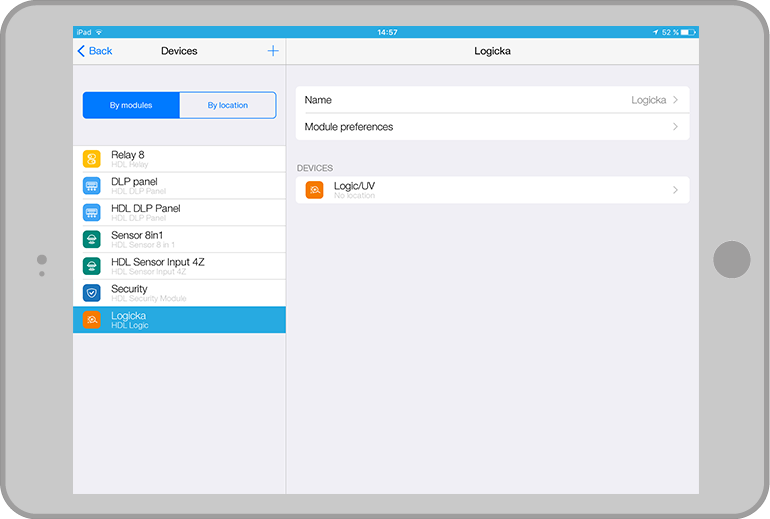770x519 pixels.
Task: Open Module preferences chevron
Action: (x=676, y=127)
